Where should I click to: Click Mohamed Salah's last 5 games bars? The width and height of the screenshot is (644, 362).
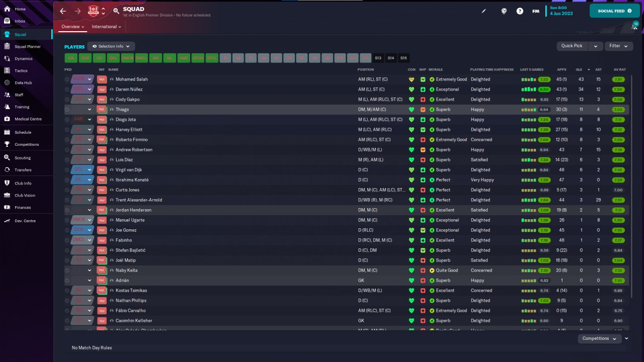[x=528, y=79]
